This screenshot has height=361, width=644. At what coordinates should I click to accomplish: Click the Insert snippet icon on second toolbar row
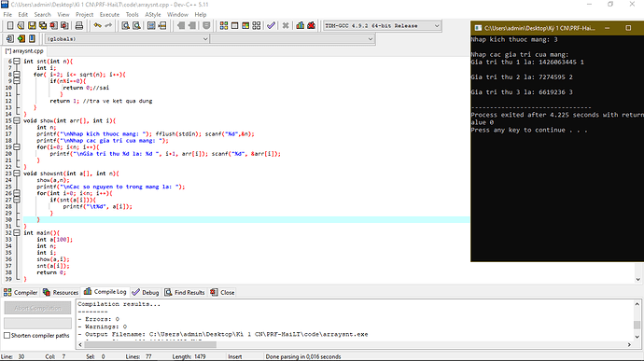pos(10,38)
